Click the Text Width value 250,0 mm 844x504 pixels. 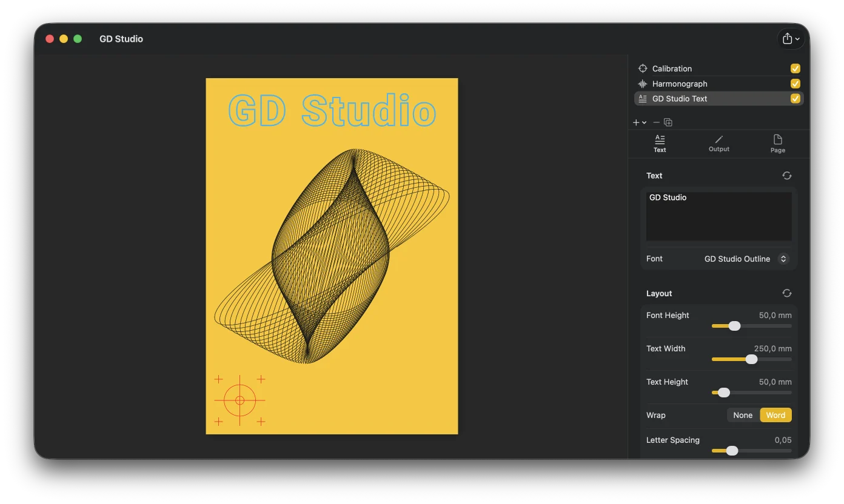772,348
